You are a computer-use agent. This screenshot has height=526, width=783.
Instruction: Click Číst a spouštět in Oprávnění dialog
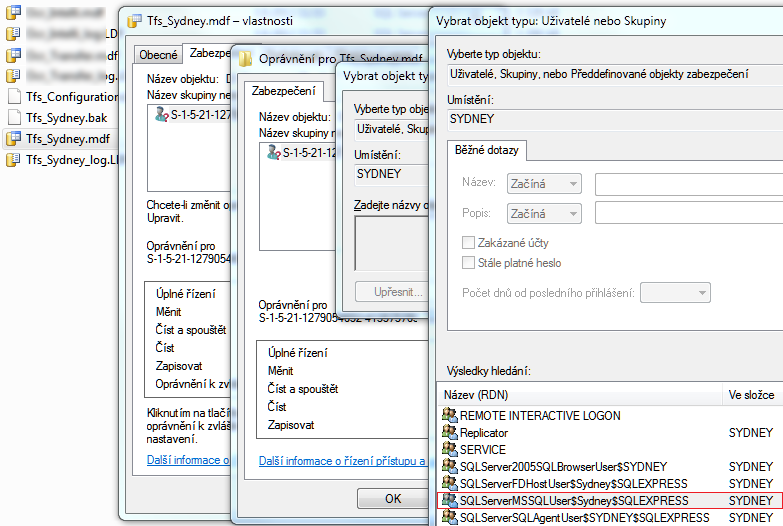[x=303, y=389]
